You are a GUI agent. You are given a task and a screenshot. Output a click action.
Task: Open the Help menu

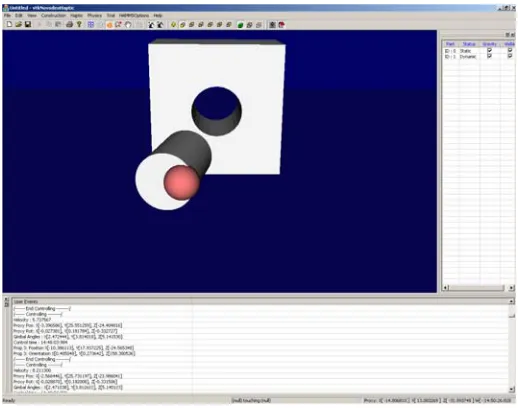[158, 15]
